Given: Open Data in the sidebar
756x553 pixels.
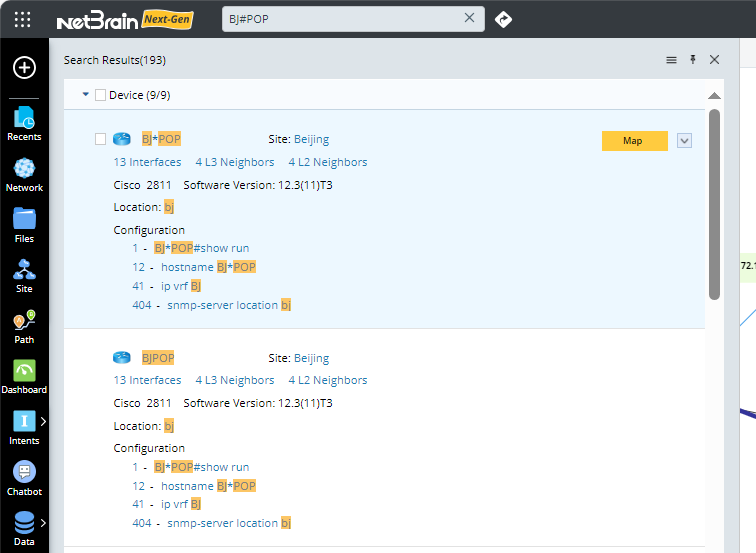Looking at the screenshot, I should (x=24, y=529).
